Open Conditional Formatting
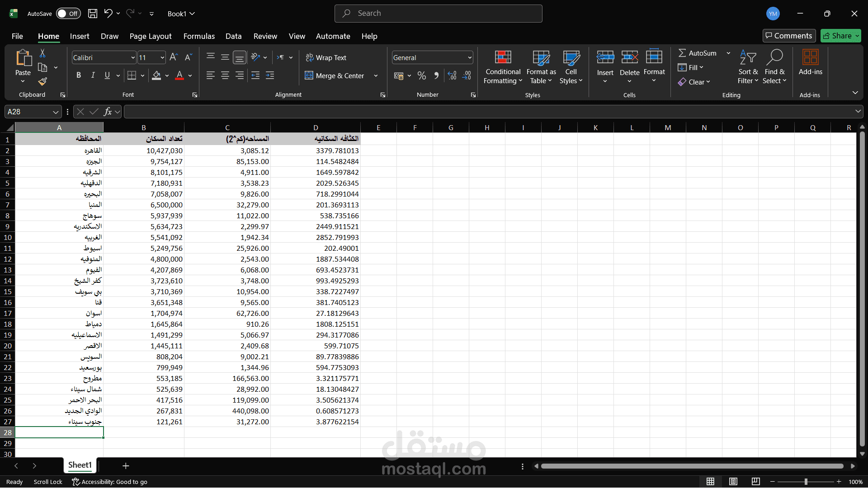This screenshot has width=868, height=488. (x=503, y=67)
